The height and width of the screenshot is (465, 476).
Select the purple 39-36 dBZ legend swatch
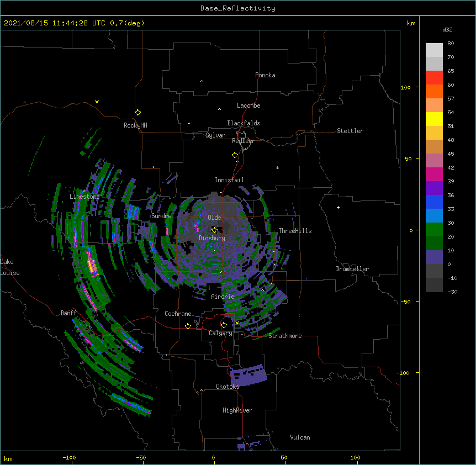click(434, 188)
